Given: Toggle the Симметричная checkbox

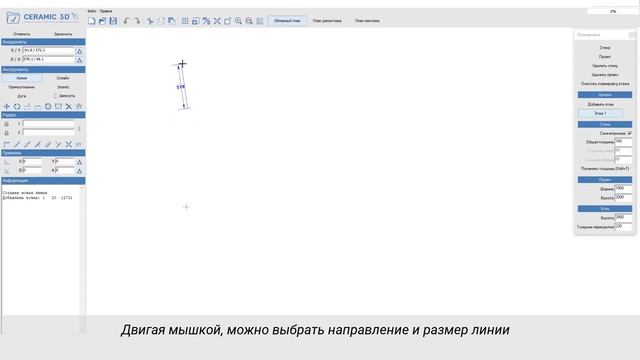Looking at the screenshot, I should 630,133.
